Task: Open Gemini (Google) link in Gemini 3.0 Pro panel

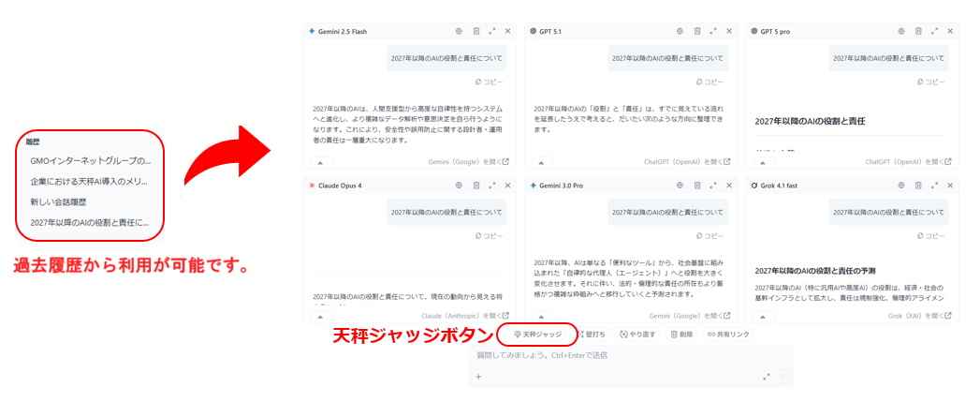Action: (690, 316)
